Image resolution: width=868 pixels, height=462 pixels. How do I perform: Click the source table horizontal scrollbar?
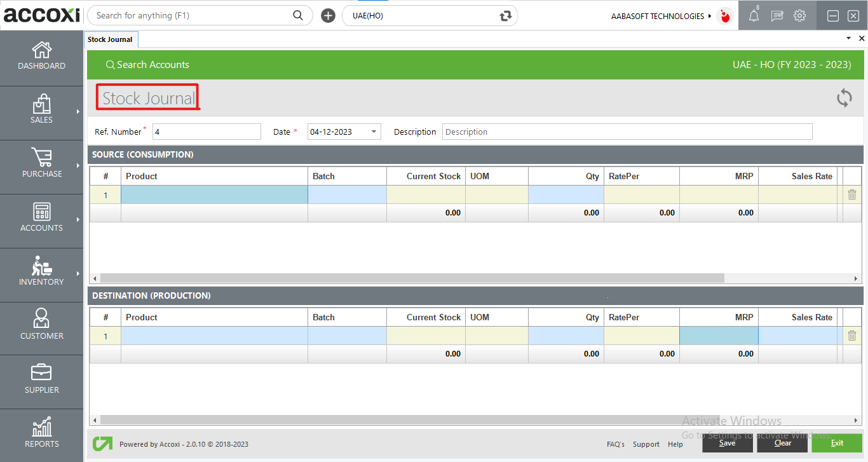click(x=412, y=278)
